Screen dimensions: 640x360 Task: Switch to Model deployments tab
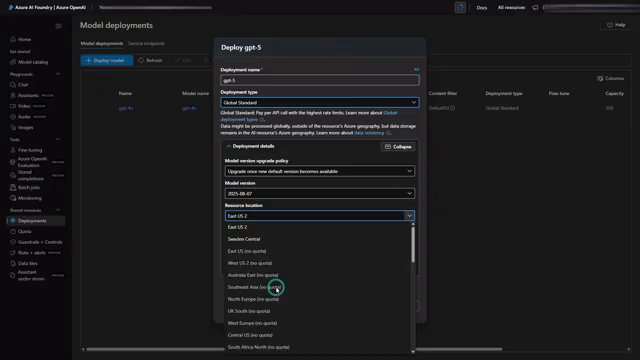102,43
